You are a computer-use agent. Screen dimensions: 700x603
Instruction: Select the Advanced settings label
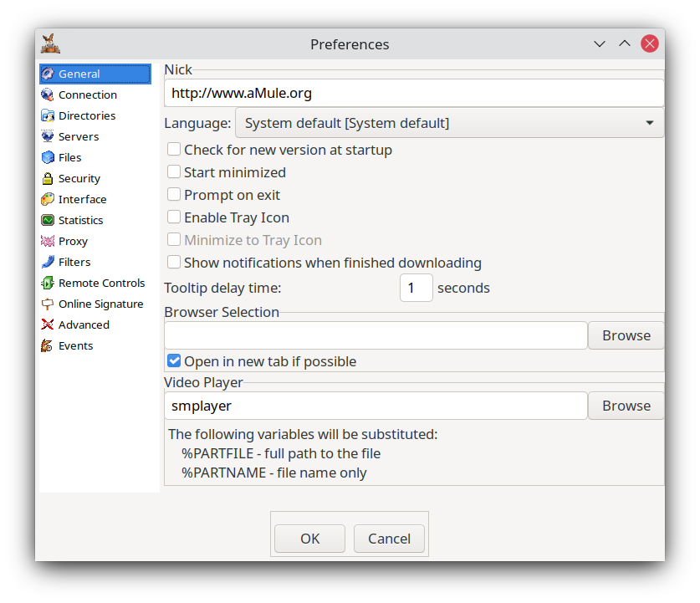point(84,324)
